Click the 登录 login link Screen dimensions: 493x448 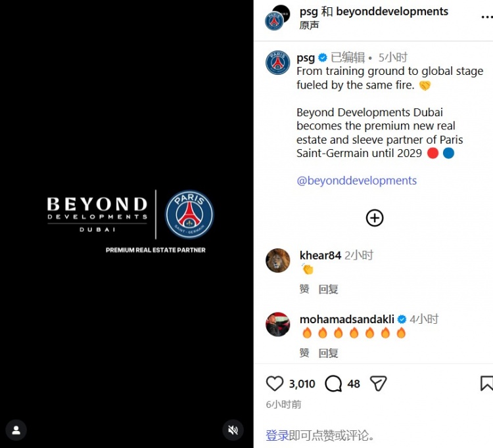pos(277,436)
